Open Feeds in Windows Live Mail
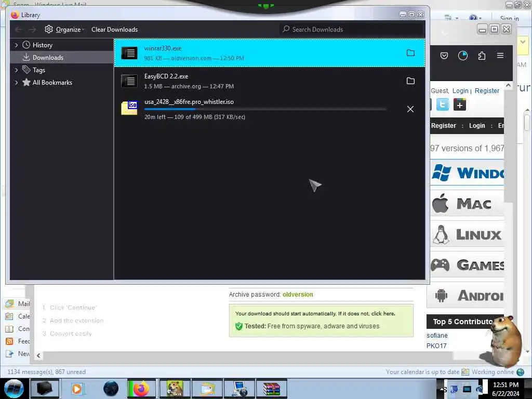 (18, 341)
